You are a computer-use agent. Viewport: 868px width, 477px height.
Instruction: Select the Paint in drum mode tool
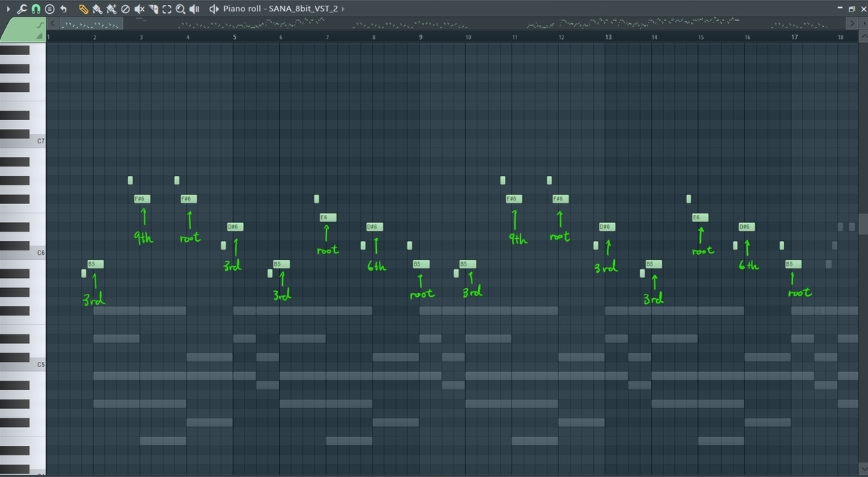point(111,9)
